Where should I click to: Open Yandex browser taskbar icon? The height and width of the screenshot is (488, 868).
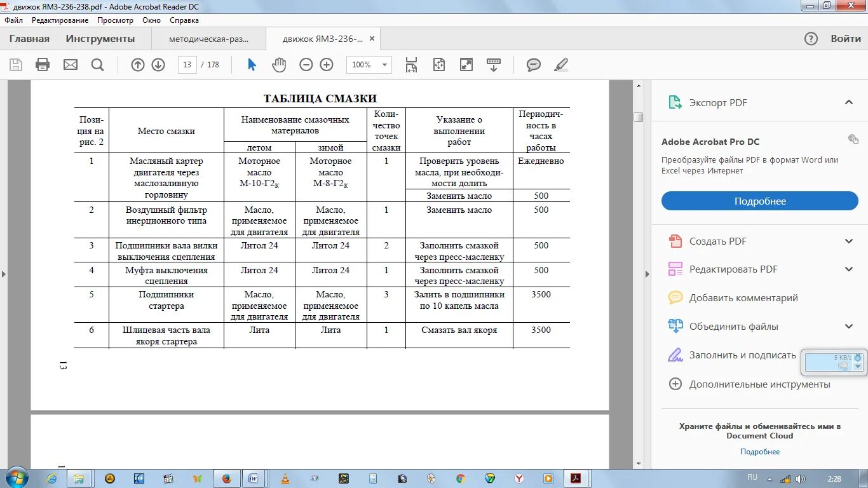point(519,478)
